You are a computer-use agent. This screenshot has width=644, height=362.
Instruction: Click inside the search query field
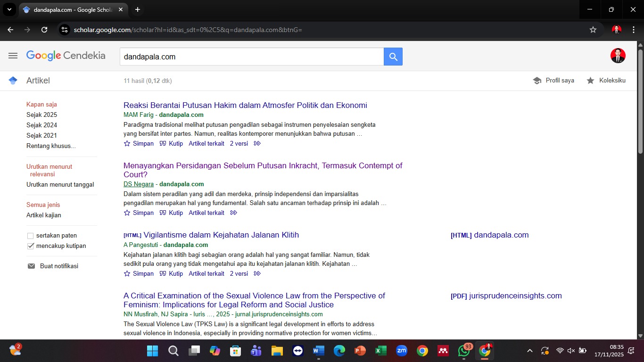point(250,56)
